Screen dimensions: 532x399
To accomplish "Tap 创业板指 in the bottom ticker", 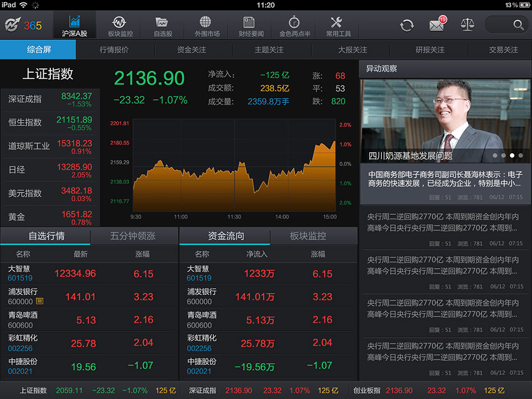I will click(x=429, y=391).
